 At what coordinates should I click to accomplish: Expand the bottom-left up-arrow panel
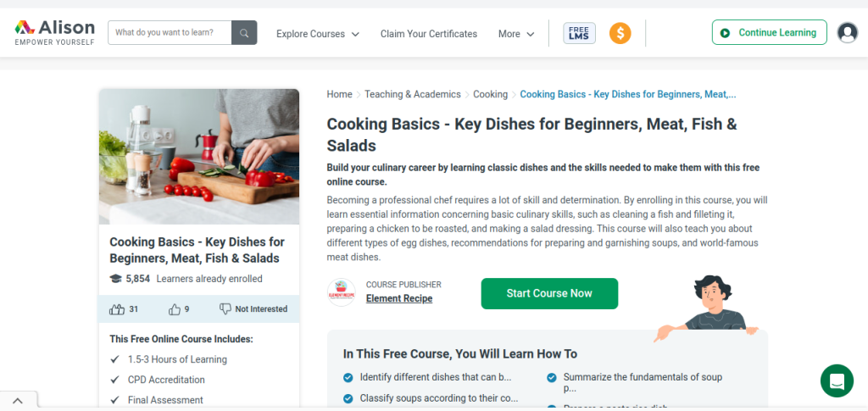pyautogui.click(x=18, y=401)
